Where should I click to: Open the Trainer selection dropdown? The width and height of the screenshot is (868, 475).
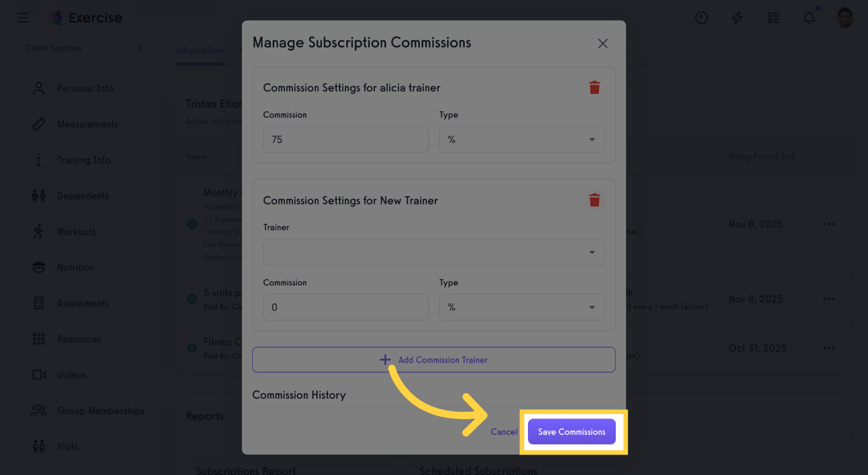(x=433, y=252)
